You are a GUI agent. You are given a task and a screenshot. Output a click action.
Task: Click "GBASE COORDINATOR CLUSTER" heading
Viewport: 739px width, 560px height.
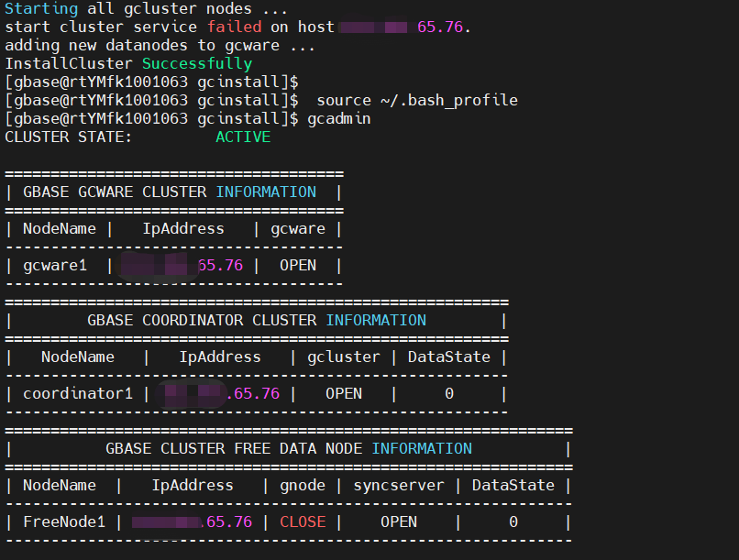pyautogui.click(x=202, y=320)
